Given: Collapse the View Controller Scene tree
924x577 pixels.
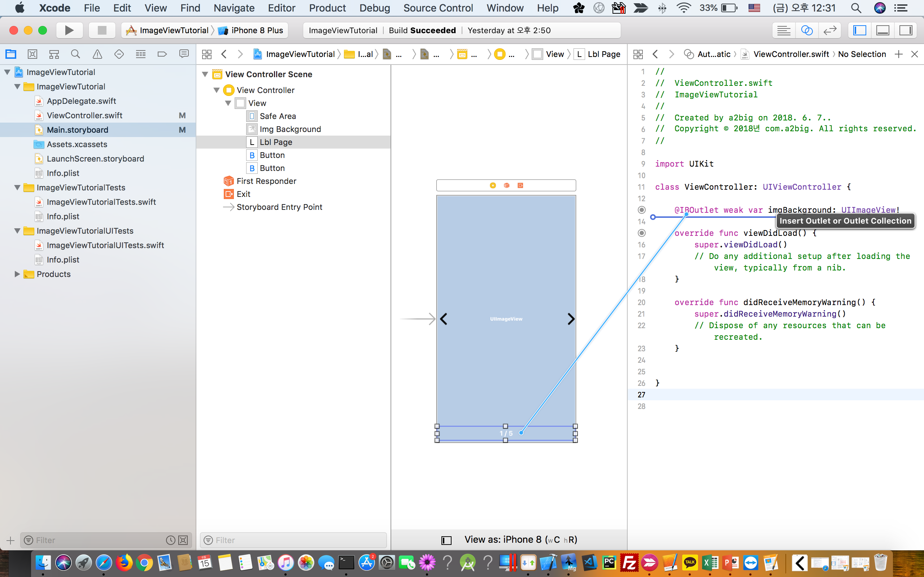Looking at the screenshot, I should [205, 74].
